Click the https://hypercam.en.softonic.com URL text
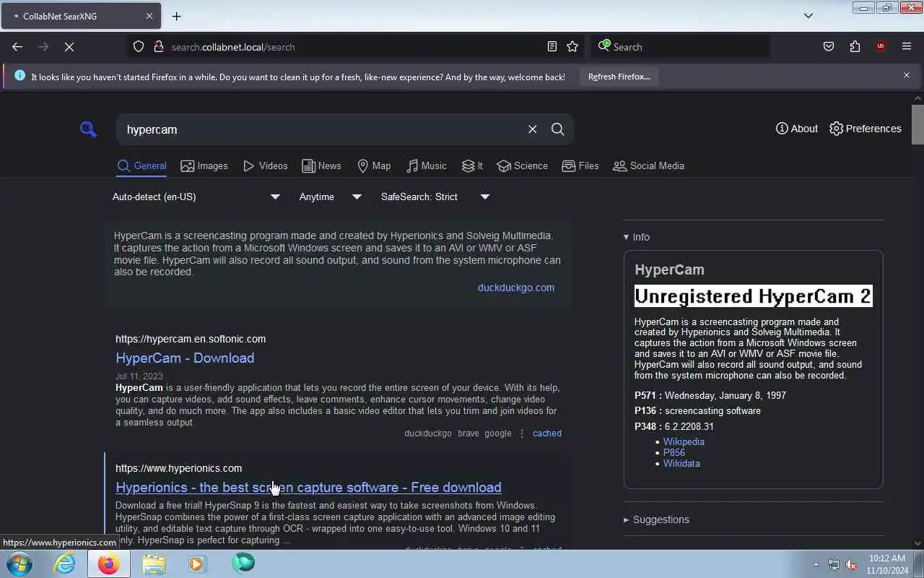 (191, 339)
